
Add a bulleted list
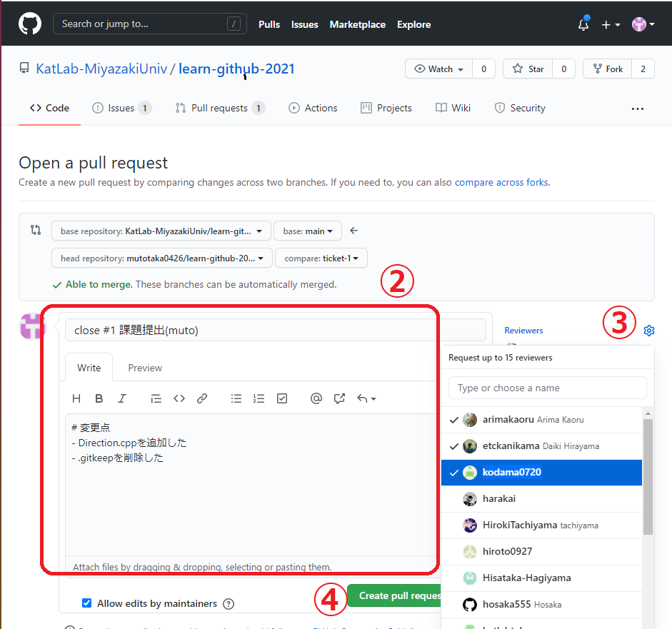pyautogui.click(x=236, y=398)
